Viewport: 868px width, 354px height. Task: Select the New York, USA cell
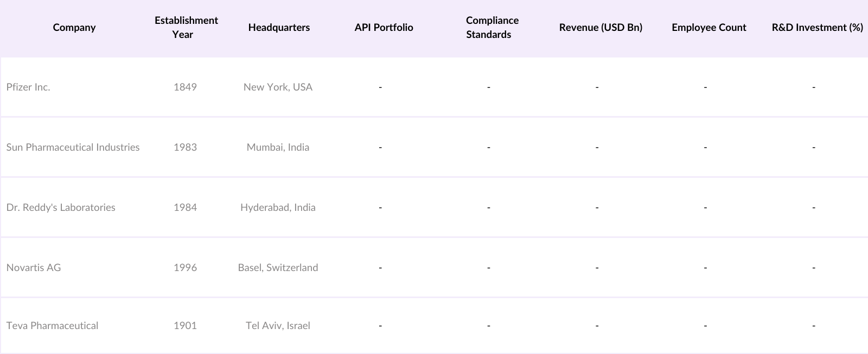(x=278, y=87)
